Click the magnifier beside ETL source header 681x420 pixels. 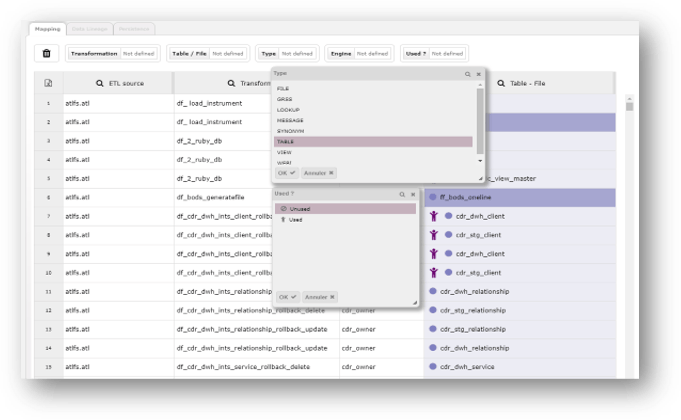tap(99, 83)
